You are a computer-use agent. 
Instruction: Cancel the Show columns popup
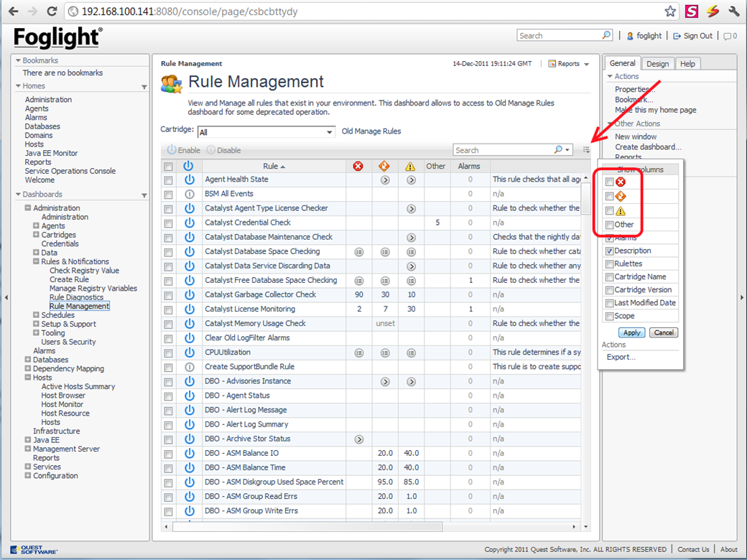point(664,333)
